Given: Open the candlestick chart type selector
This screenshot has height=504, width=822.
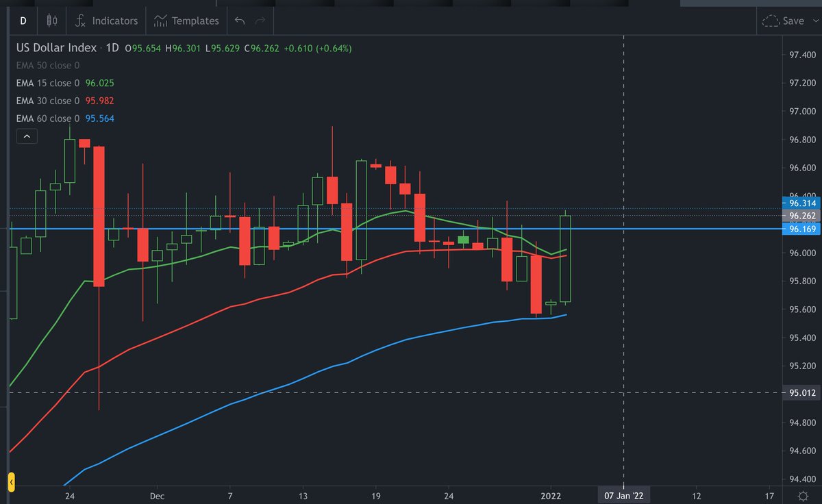Looking at the screenshot, I should tap(52, 21).
